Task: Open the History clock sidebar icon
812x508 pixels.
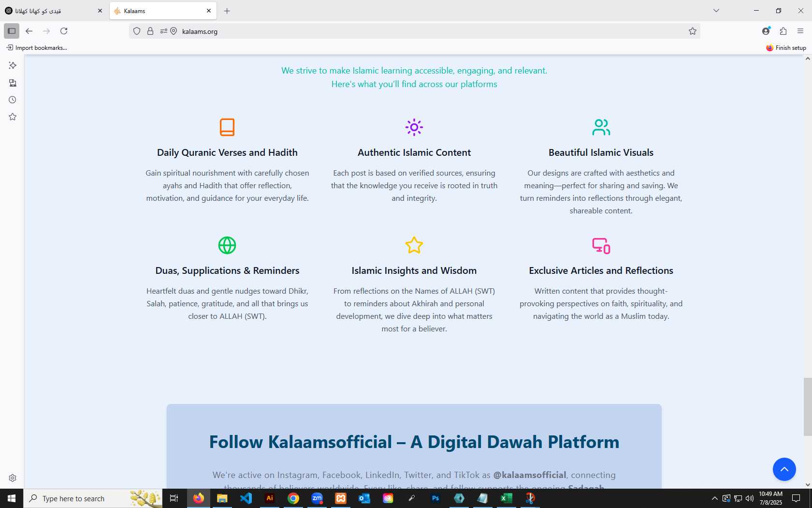Action: (13, 100)
